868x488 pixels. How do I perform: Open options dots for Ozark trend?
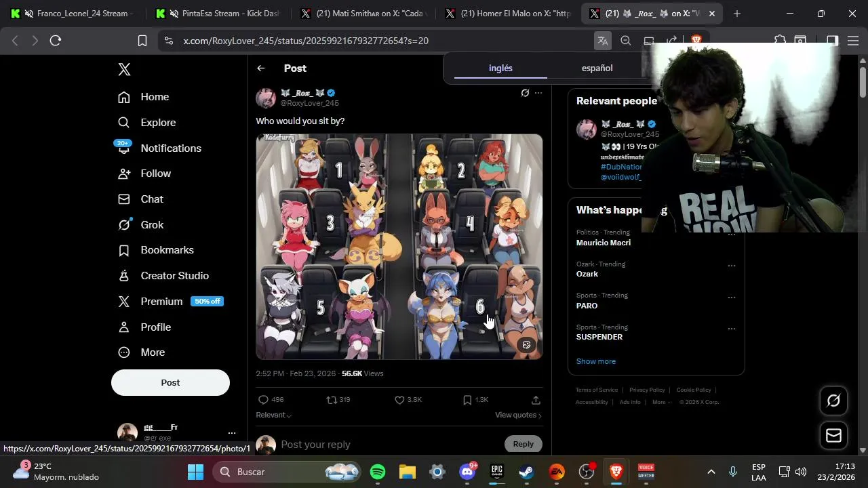click(x=732, y=266)
